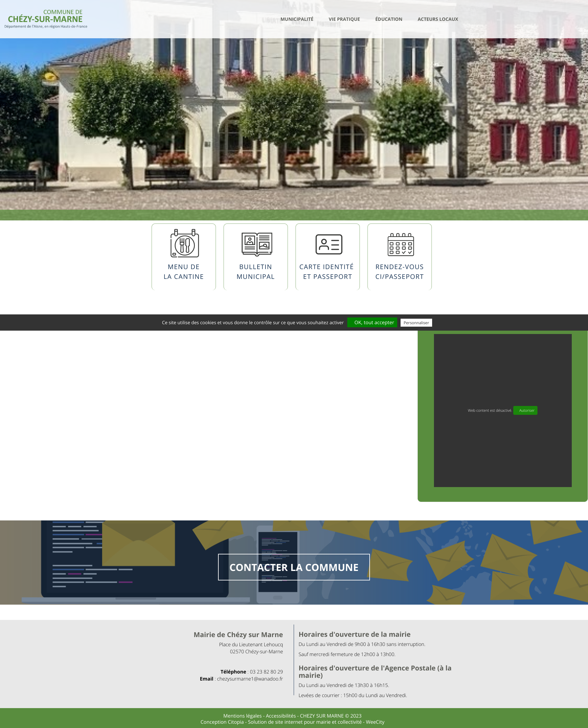Click the chezysurmarne1@wanadoo.fr email address
This screenshot has width=588, height=728.
250,679
